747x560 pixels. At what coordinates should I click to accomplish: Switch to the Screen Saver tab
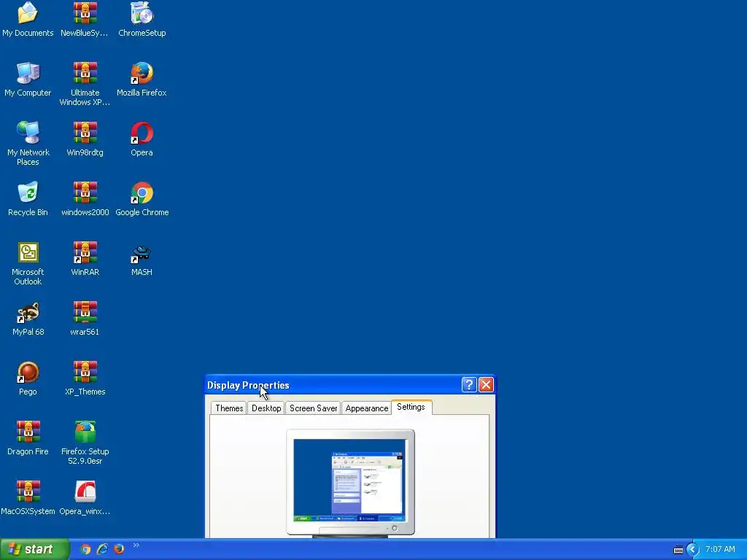coord(313,408)
